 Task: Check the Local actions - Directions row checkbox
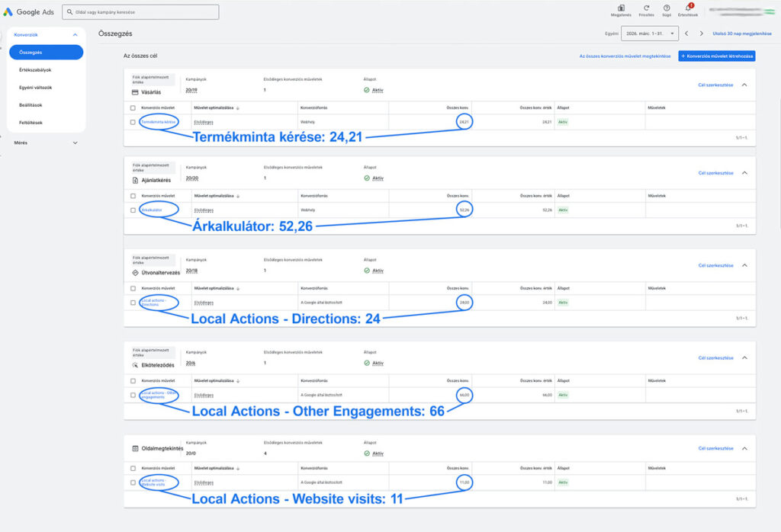[133, 303]
